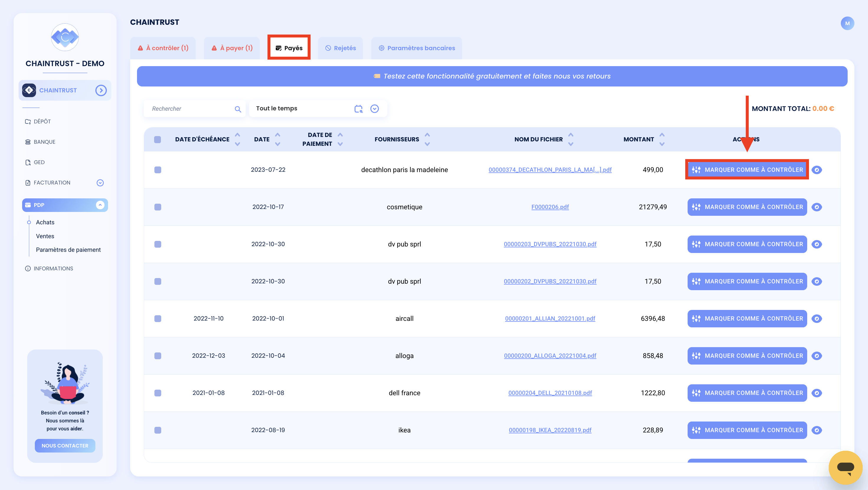Open Ventes under PDP
This screenshot has width=868, height=490.
coord(45,236)
